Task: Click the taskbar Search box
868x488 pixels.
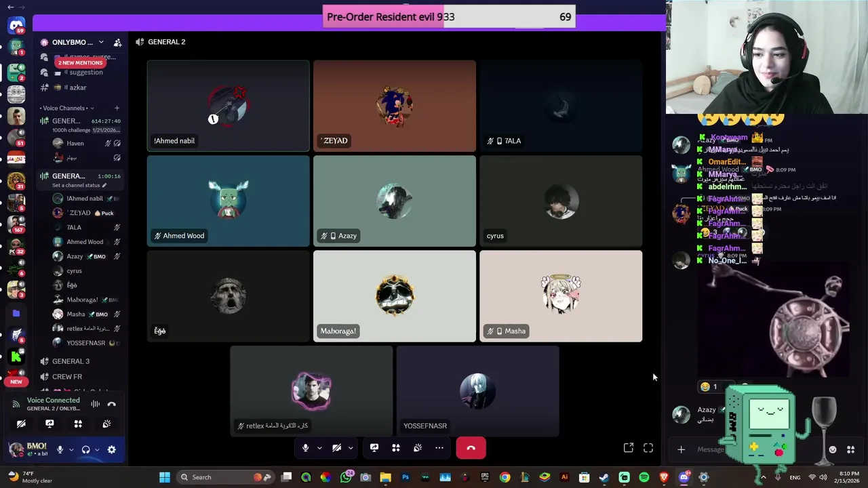Action: tap(224, 477)
